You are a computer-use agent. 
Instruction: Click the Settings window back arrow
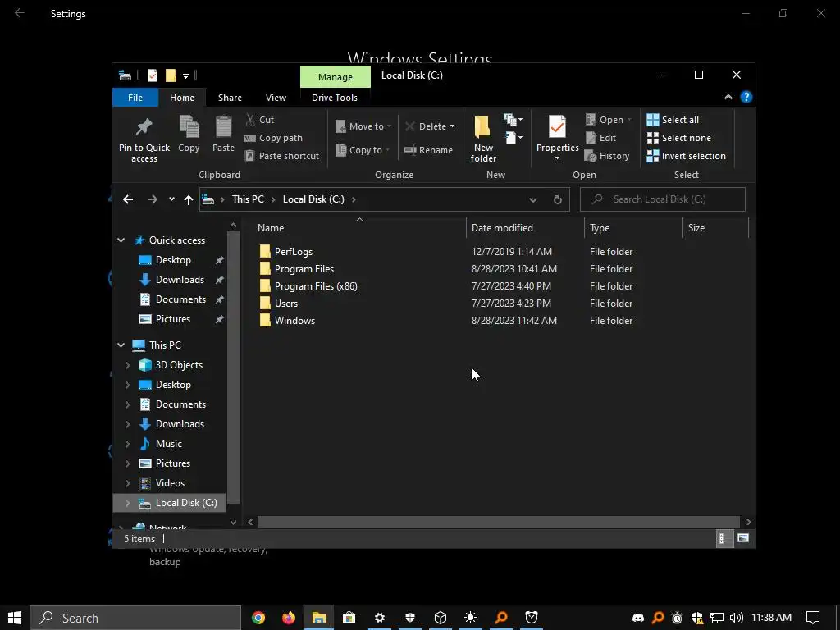pos(20,13)
